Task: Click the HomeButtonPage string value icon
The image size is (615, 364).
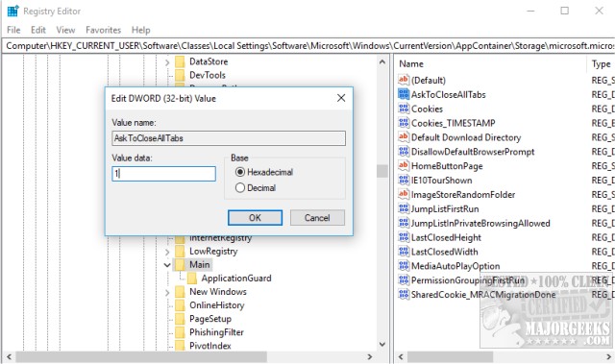Action: 404,166
